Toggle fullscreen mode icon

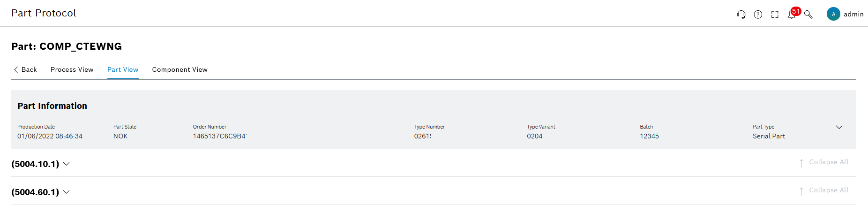pyautogui.click(x=775, y=15)
